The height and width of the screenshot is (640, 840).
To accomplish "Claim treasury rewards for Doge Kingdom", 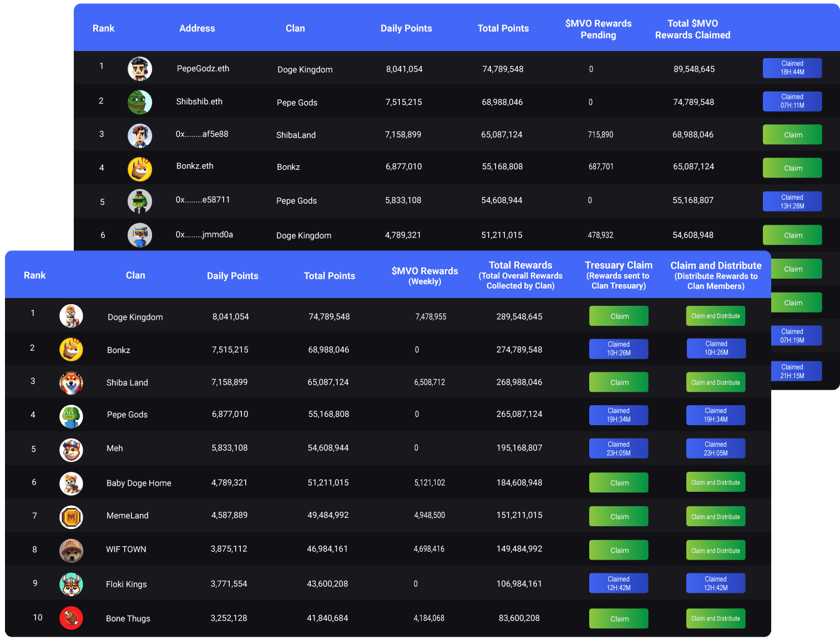I will pos(619,316).
